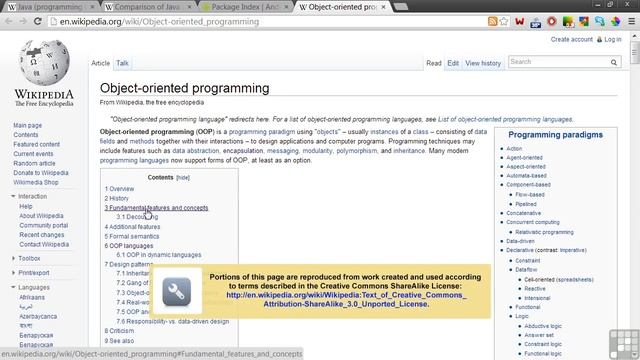Open the Featured content sidebar link

(36, 144)
